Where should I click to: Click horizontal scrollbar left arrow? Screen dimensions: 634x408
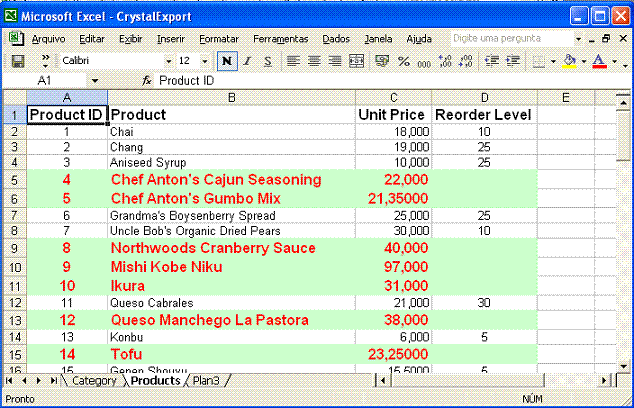[383, 381]
